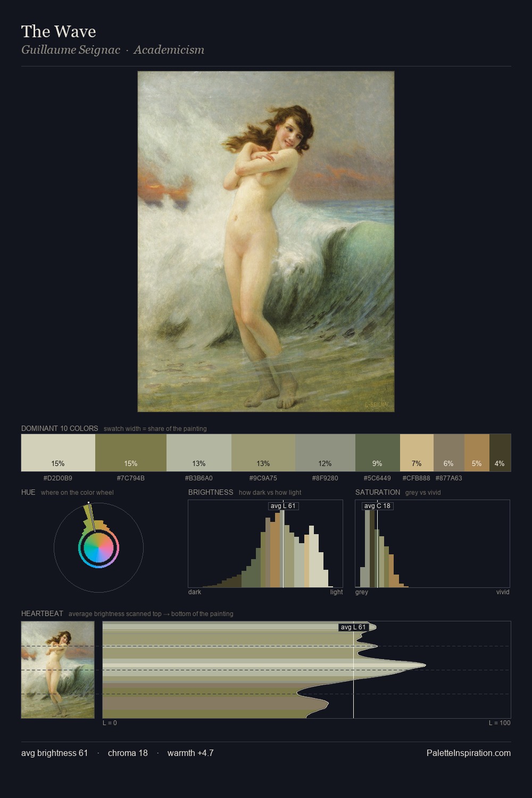Image resolution: width=532 pixels, height=798 pixels.
Task: Click the heartbeat brightness scan chart
Action: point(306,670)
